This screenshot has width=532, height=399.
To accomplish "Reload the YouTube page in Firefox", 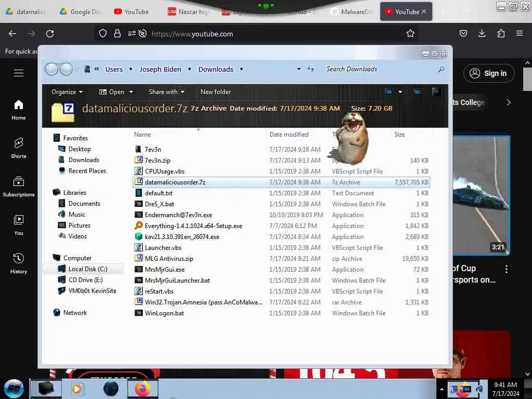I will (50, 34).
